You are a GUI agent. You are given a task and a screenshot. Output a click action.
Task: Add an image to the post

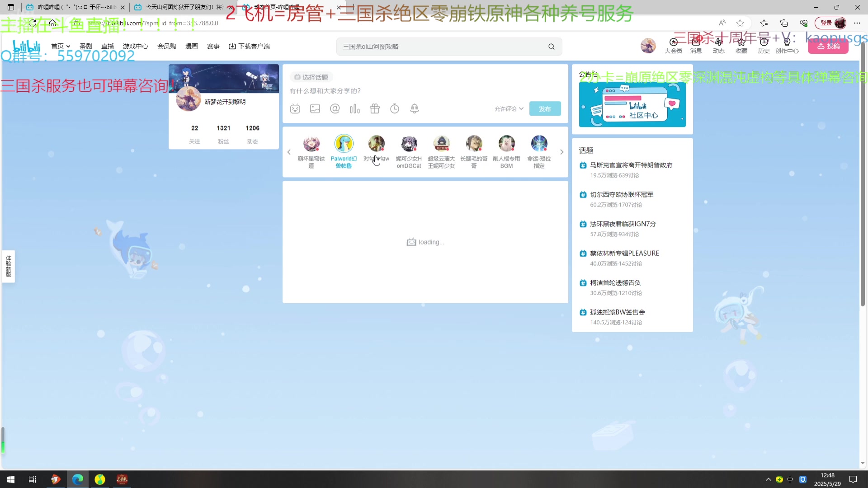[315, 108]
